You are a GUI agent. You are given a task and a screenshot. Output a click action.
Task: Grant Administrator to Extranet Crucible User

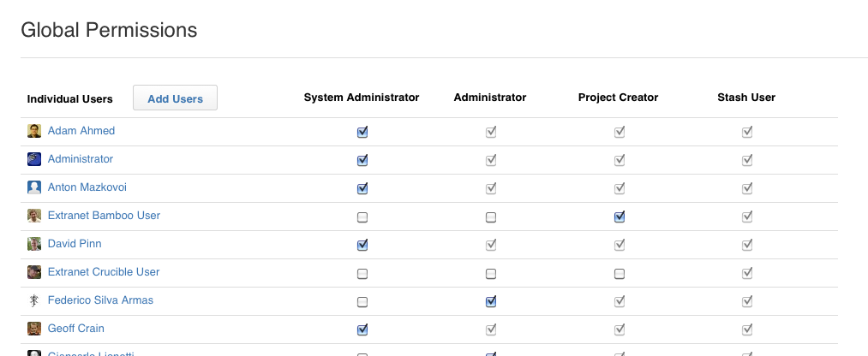(490, 274)
